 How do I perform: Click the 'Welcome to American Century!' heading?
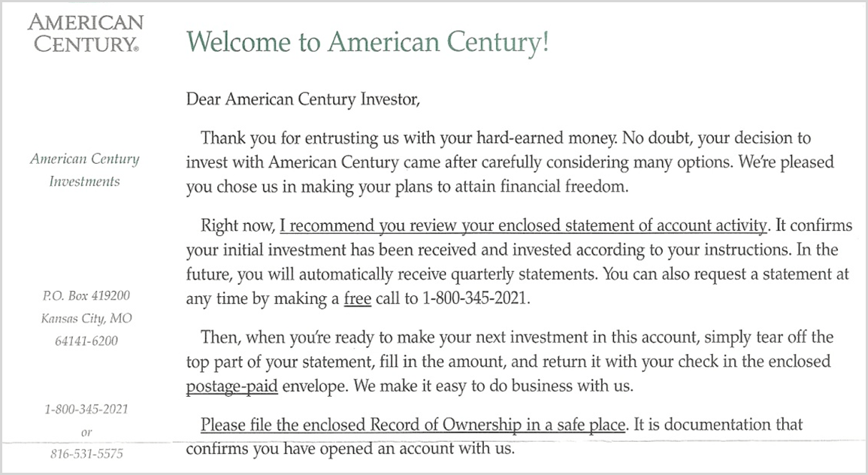pos(367,42)
